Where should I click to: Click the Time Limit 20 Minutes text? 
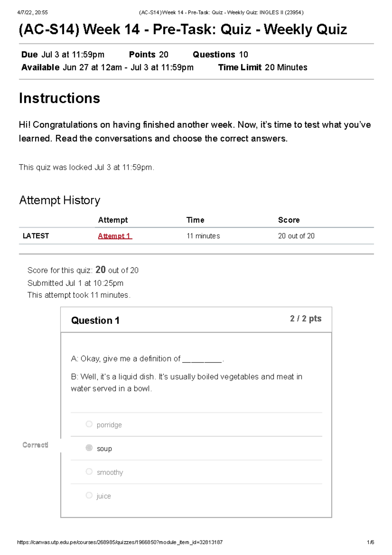pos(263,67)
